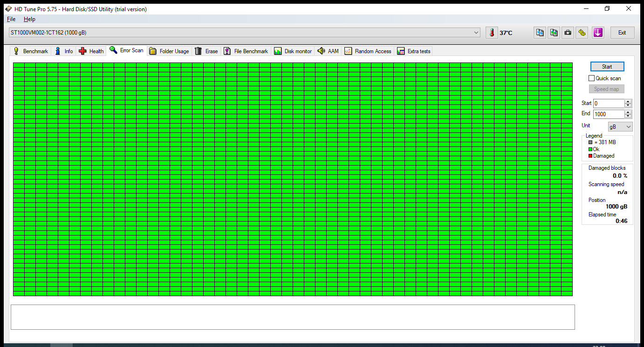Open the Disk monitor tab
The image size is (644, 347).
(x=293, y=51)
